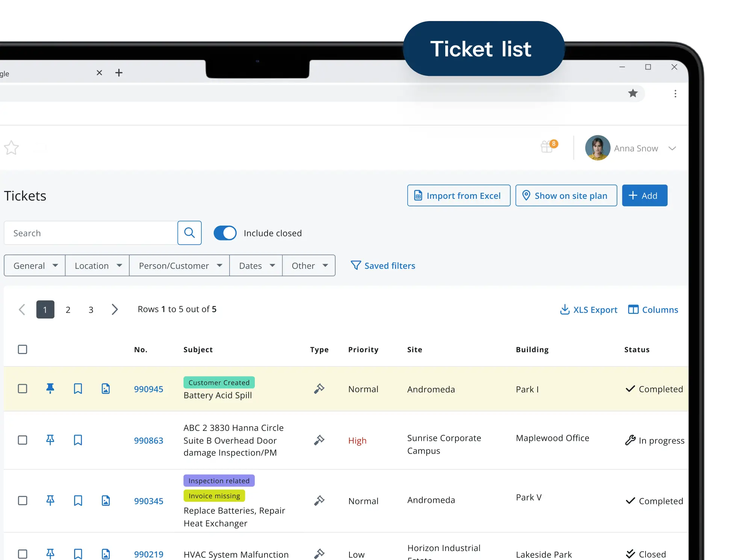The width and height of the screenshot is (747, 560).
Task: Expand the Location filter dropdown
Action: click(97, 266)
